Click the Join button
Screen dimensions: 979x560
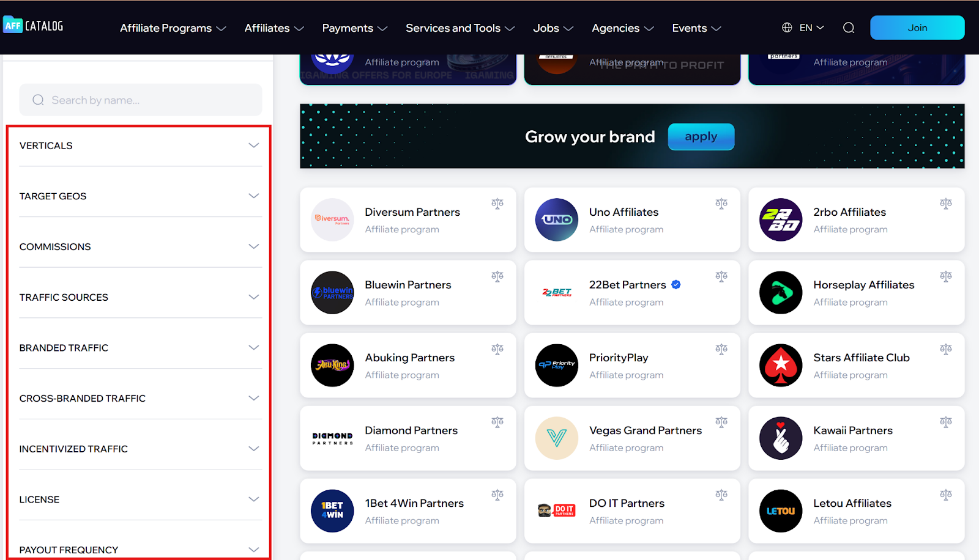917,28
